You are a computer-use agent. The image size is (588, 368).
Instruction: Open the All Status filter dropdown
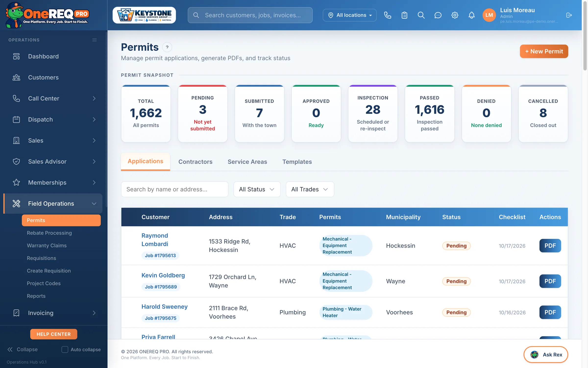[x=257, y=189]
